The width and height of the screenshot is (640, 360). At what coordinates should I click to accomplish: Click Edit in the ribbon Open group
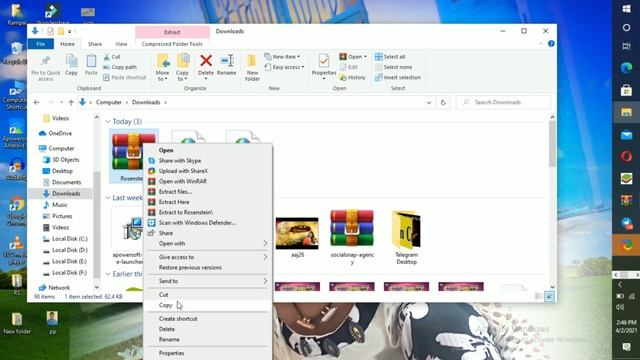click(349, 67)
